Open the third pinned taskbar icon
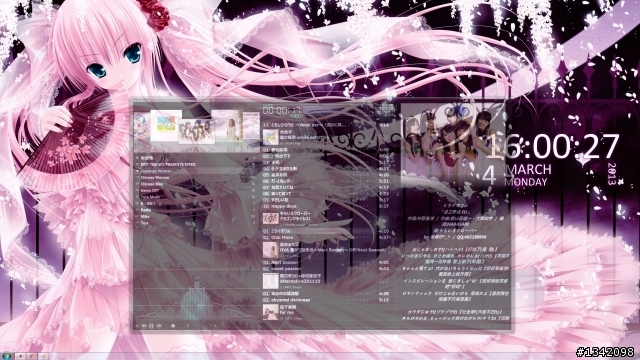640x360 pixels. pos(43,356)
